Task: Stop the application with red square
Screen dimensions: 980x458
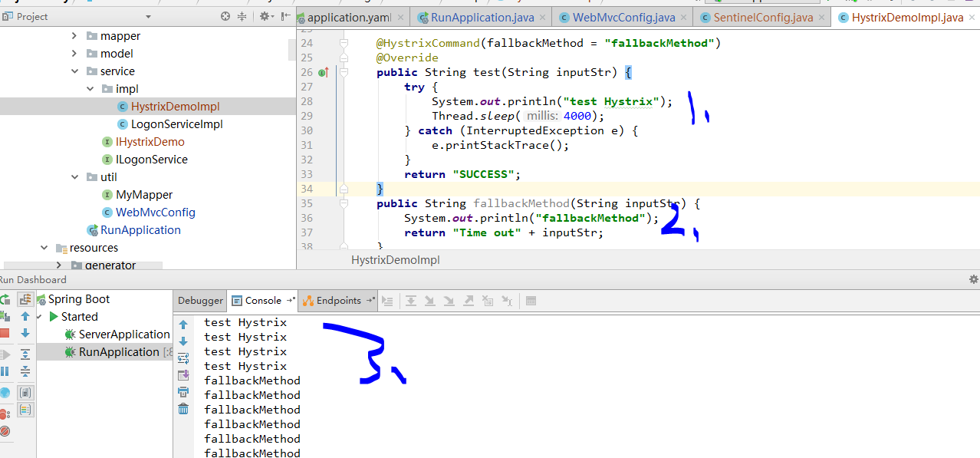Action: click(4, 334)
